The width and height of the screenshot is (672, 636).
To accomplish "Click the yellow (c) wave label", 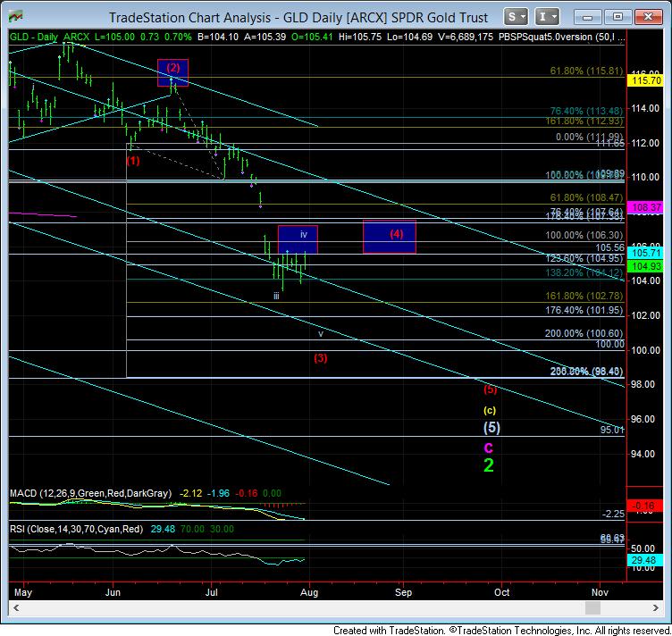I will [x=490, y=410].
